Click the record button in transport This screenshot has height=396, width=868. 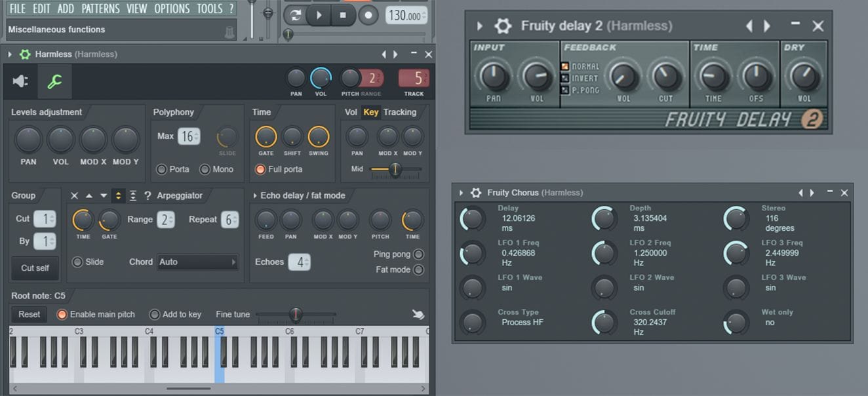[x=368, y=15]
